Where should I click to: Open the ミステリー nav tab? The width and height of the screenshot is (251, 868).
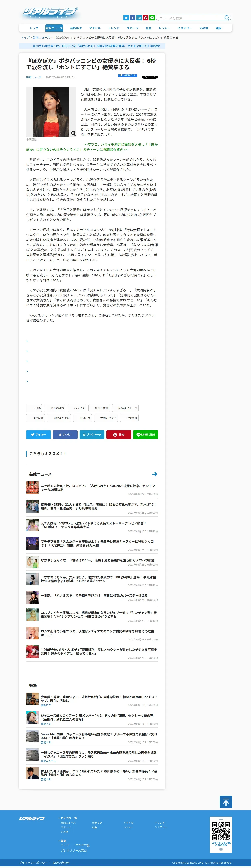[x=185, y=28]
